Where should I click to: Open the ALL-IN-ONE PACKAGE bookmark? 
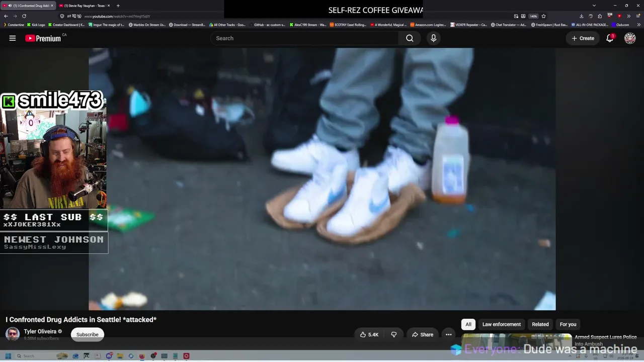coord(590,25)
